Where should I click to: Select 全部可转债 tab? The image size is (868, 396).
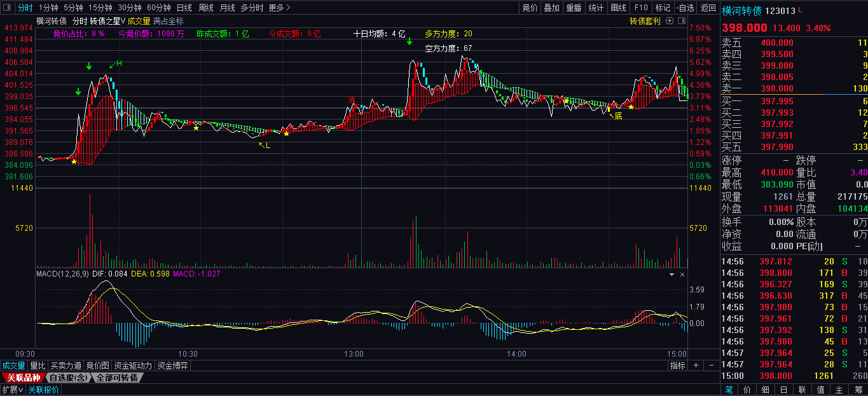[117, 378]
